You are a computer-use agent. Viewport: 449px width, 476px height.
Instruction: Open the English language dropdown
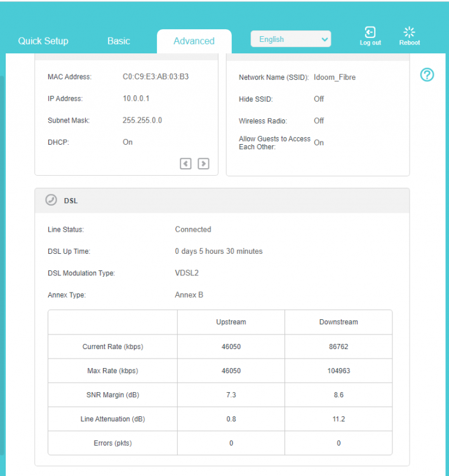point(291,39)
